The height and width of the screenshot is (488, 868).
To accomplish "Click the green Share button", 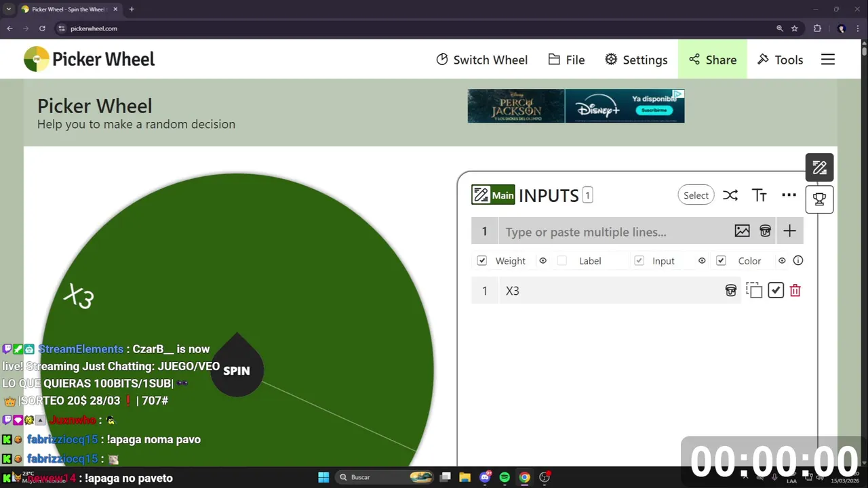I will [712, 60].
